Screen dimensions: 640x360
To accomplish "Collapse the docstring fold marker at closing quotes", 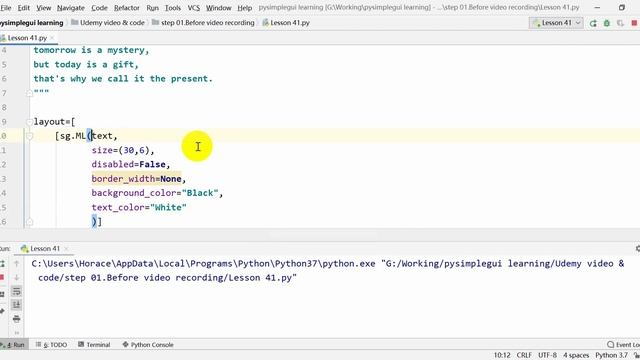I will [29, 93].
